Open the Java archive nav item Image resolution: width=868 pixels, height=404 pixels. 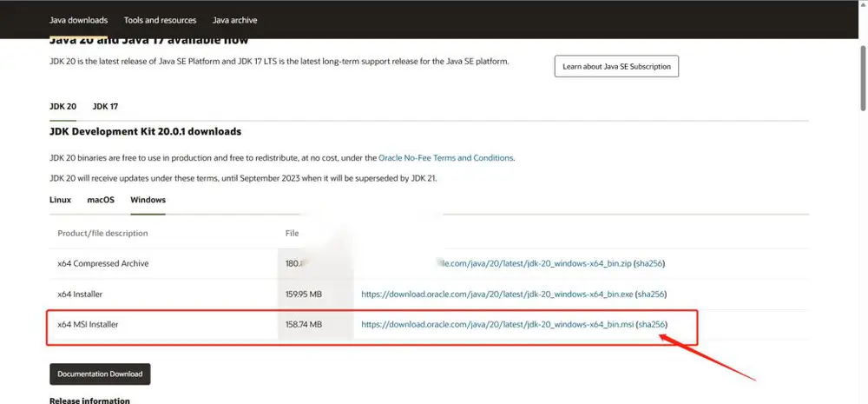234,20
